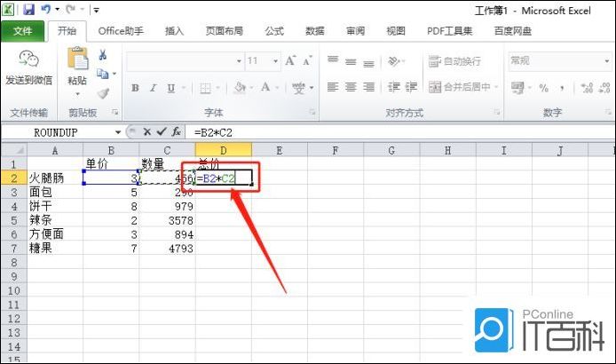Click the Decrease Decimal icon

coord(604,88)
